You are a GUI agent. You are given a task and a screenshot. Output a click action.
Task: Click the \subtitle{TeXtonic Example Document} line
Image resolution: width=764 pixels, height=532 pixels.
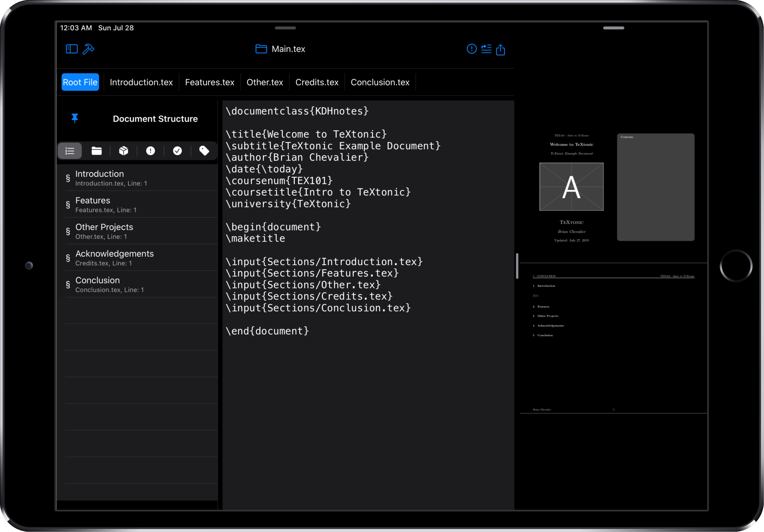click(333, 146)
